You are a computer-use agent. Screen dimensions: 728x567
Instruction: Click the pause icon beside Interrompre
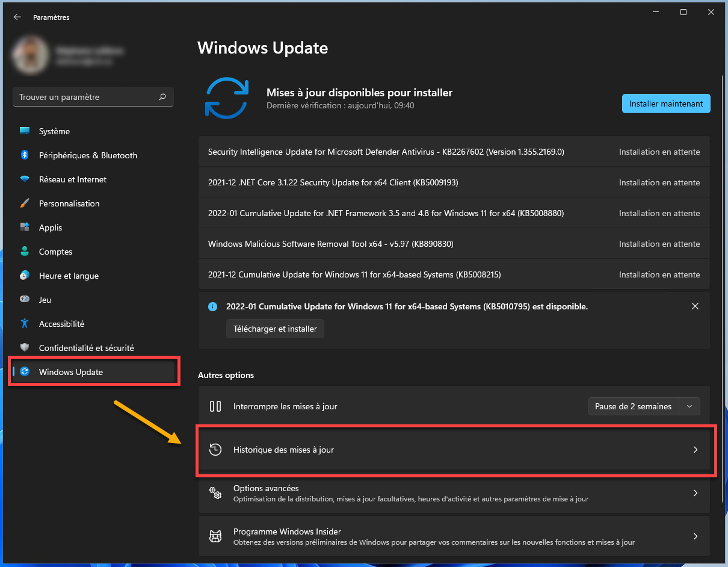click(x=215, y=406)
